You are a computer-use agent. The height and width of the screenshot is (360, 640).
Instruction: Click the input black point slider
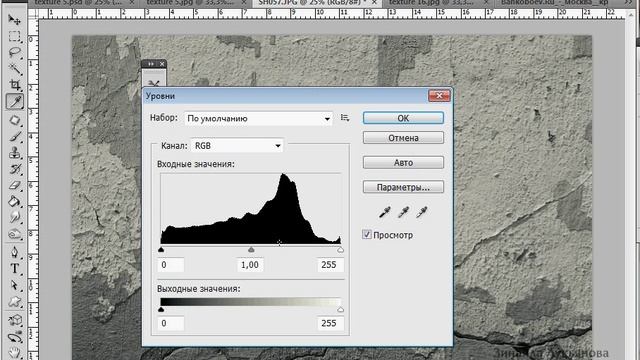161,249
